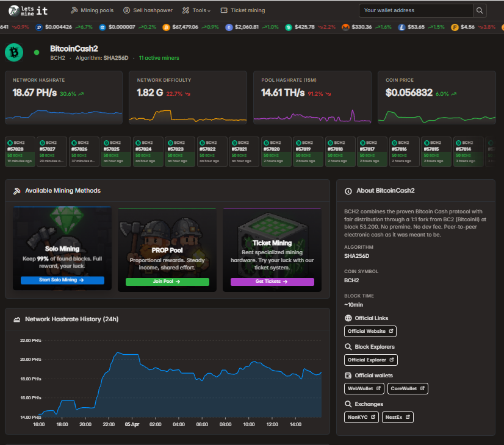Select the Litecoin icon in the price ticker
Viewport: 504px width, 445px height.
(401, 27)
